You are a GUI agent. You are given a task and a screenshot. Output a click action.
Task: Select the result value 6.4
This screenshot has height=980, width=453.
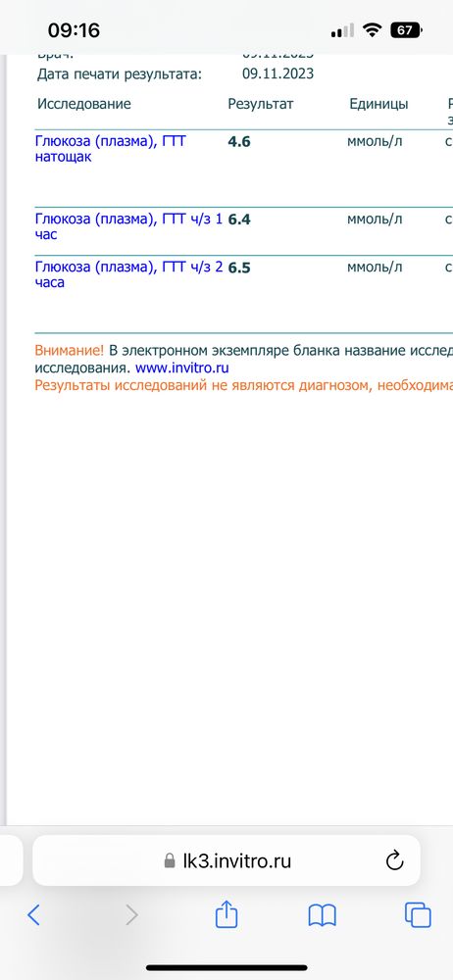pos(239,220)
